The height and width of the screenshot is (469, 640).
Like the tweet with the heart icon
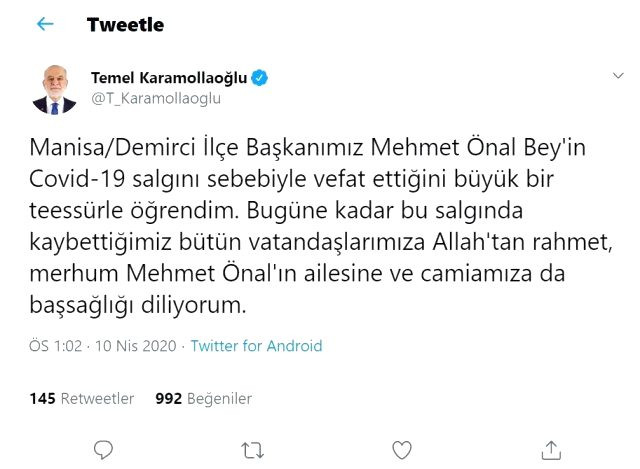tap(402, 450)
